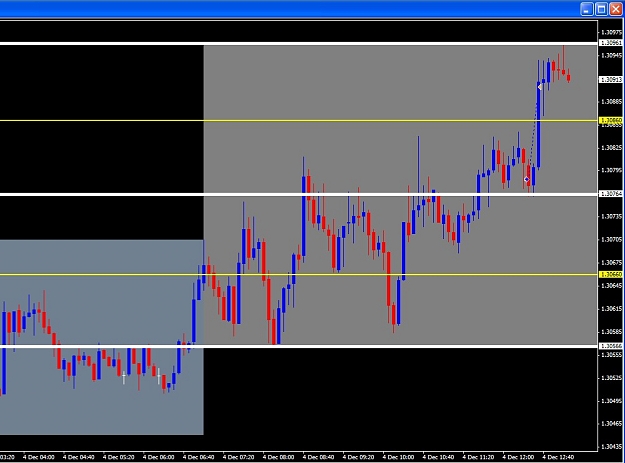Click the 4 Dec 04:40 time label

coord(79,457)
